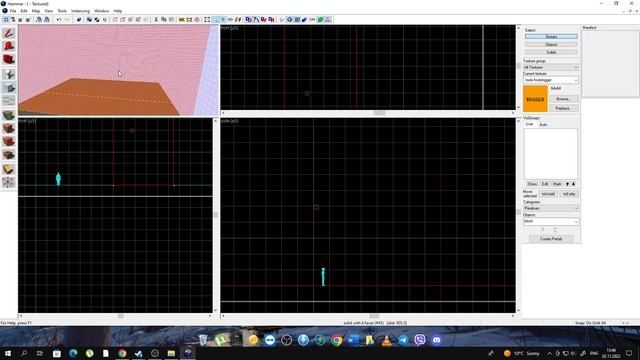Activate the red Camera tool

[x=9, y=59]
